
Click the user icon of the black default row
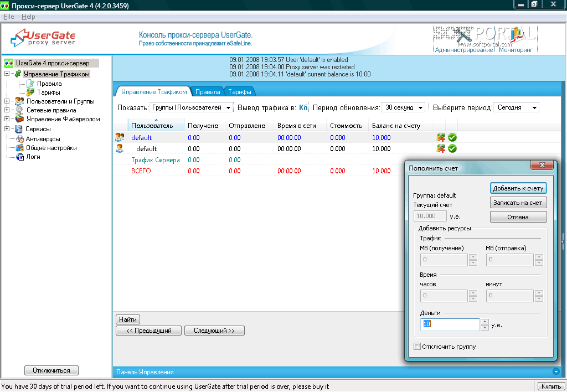120,148
